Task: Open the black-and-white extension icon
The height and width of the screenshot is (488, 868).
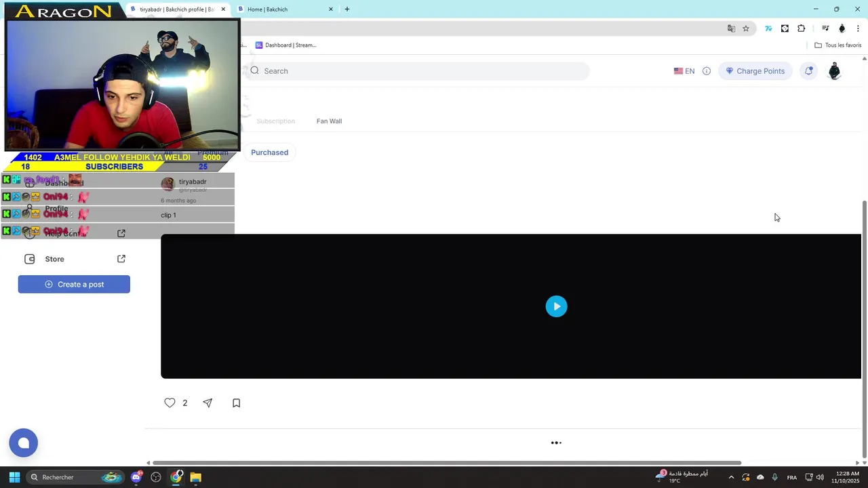Action: click(x=785, y=28)
